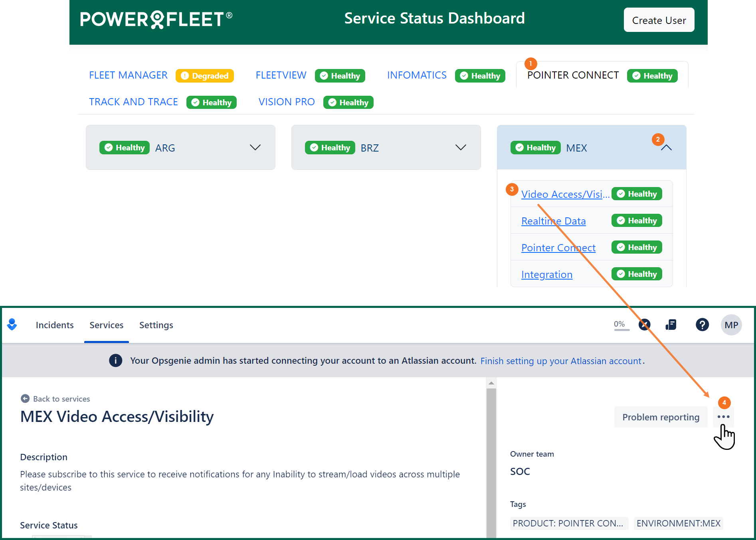756x540 pixels.
Task: Click the Powerfleet logo
Action: [x=156, y=19]
